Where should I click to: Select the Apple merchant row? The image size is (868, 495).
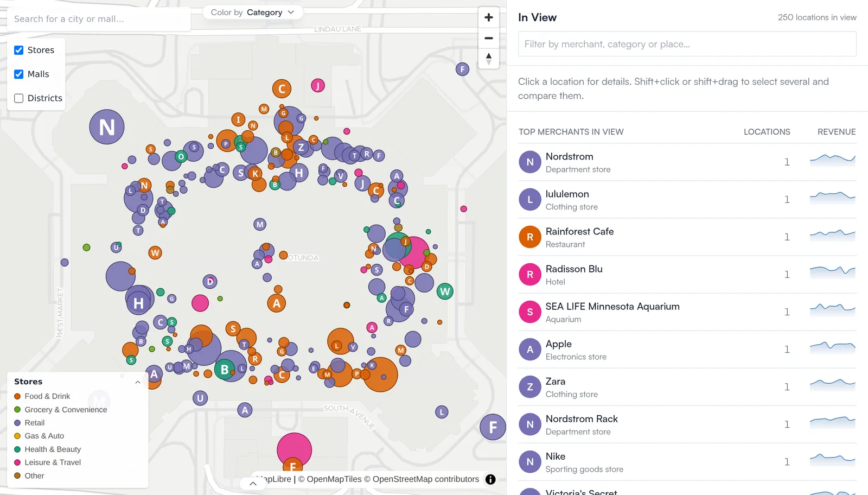coord(687,350)
